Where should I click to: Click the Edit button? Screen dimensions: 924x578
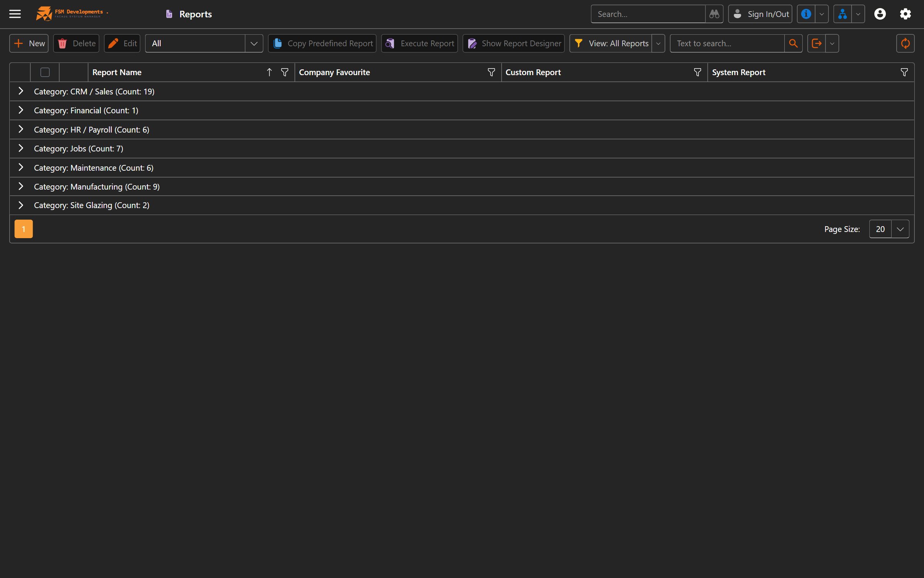point(122,44)
